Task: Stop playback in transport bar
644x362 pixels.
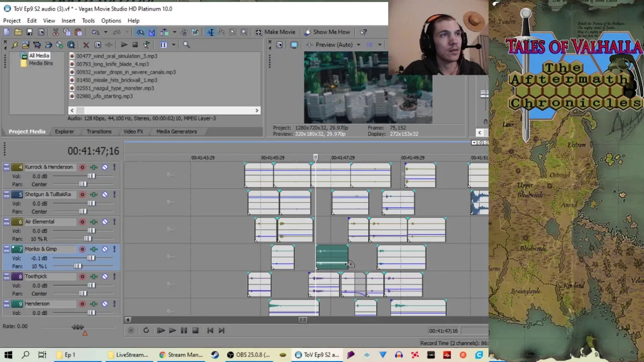Action: 195,330
